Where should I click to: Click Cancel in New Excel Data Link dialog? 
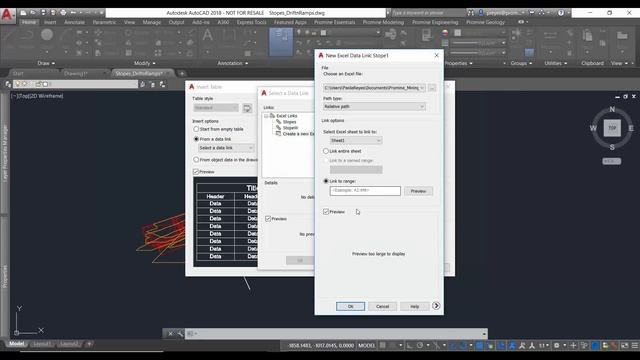coord(382,306)
